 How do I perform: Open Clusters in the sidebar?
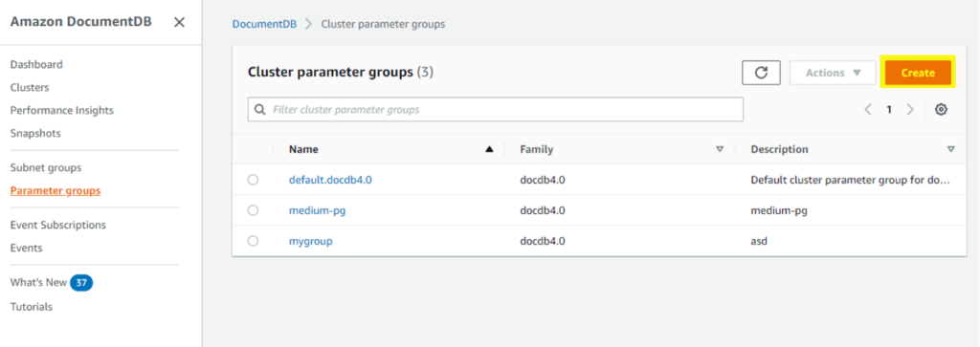[x=30, y=87]
